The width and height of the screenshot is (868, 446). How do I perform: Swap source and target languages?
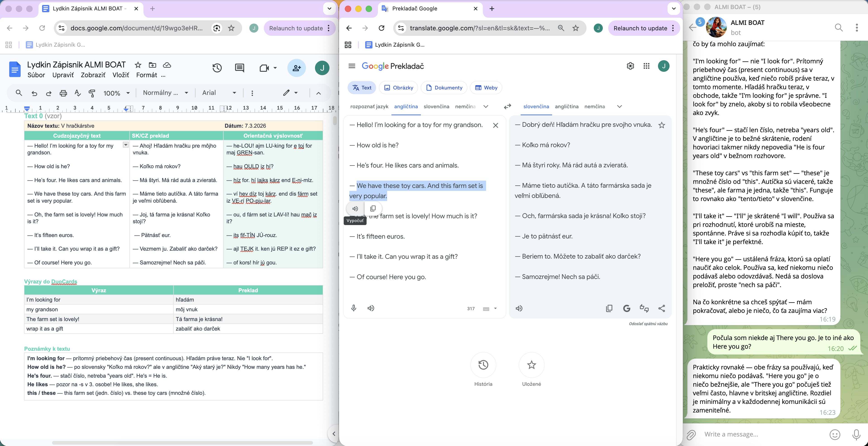tap(508, 107)
